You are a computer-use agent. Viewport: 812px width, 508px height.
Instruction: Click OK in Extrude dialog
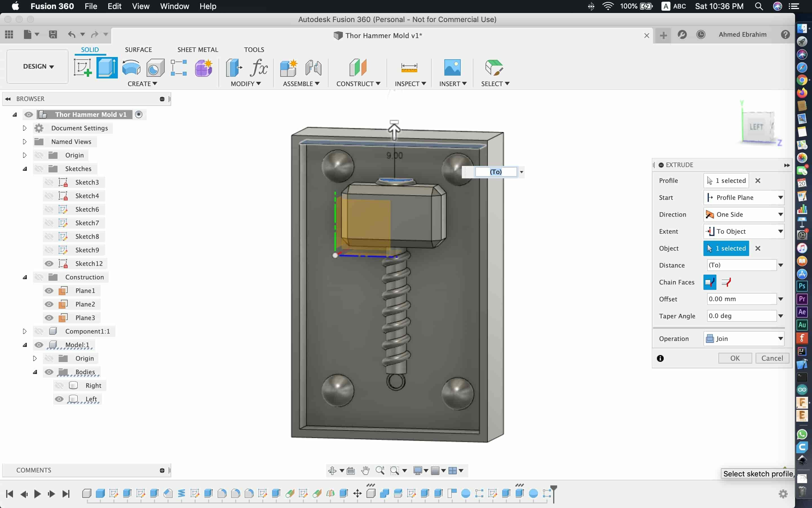tap(735, 358)
